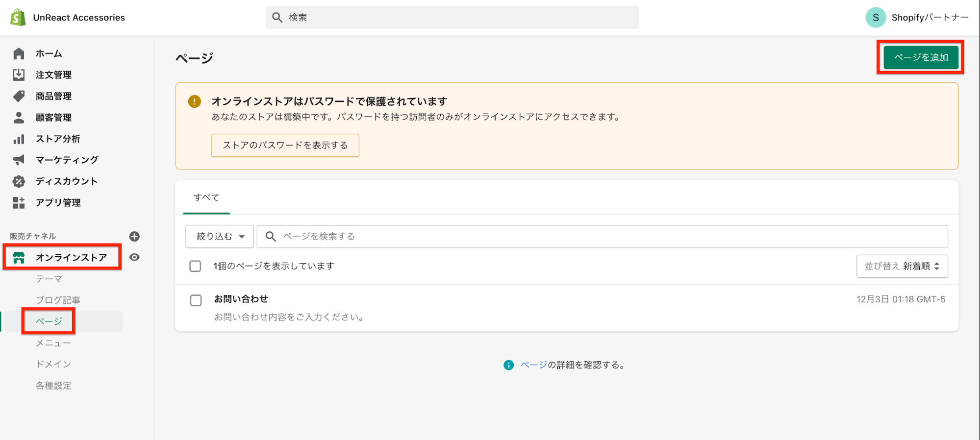Open discounts via the percent badge icon
980x440 pixels.
point(19,181)
